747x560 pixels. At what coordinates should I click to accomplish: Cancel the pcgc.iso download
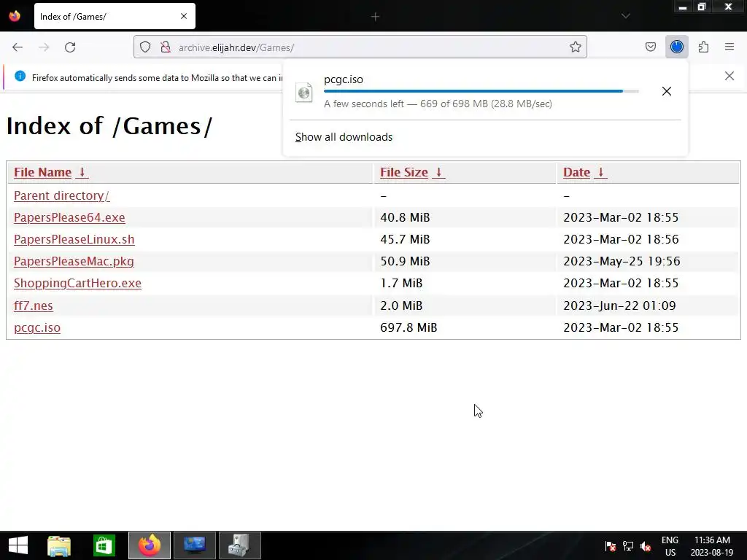click(667, 91)
